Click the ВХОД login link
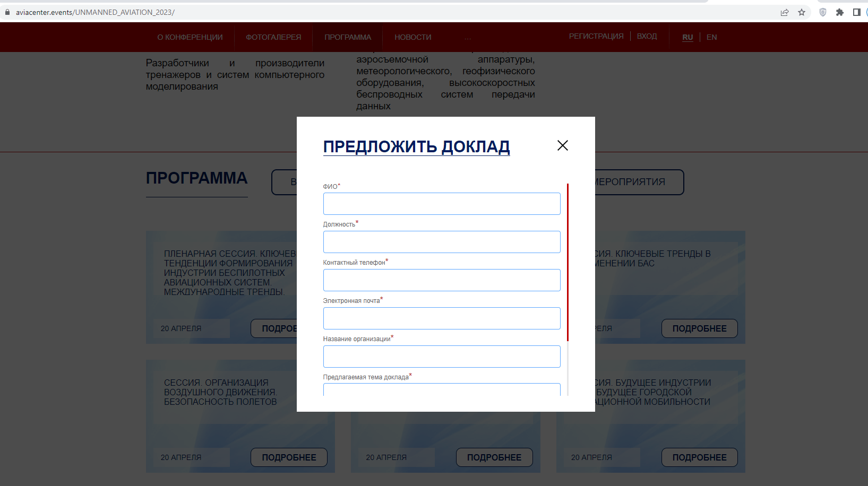The image size is (868, 486). 647,36
